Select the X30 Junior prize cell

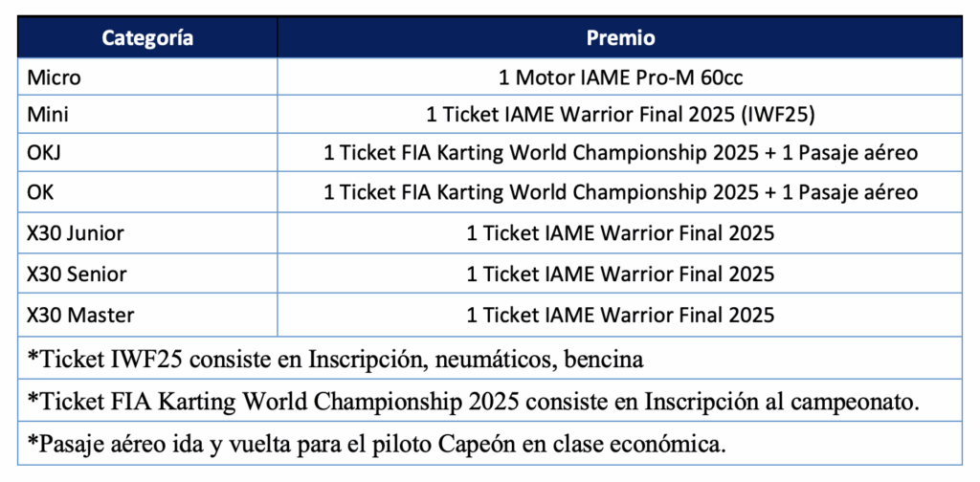(620, 232)
